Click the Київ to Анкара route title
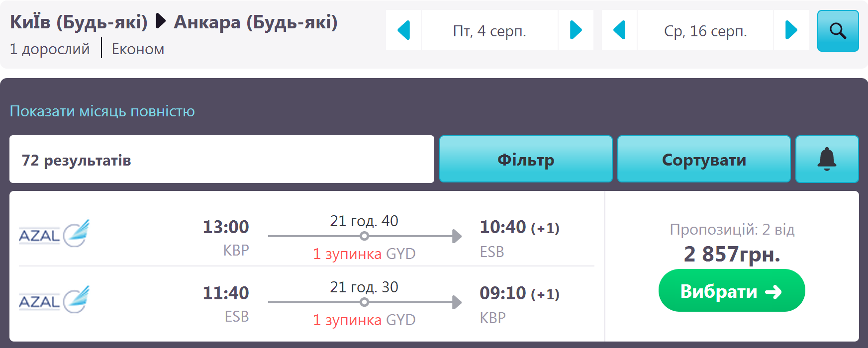This screenshot has width=868, height=348. [174, 22]
